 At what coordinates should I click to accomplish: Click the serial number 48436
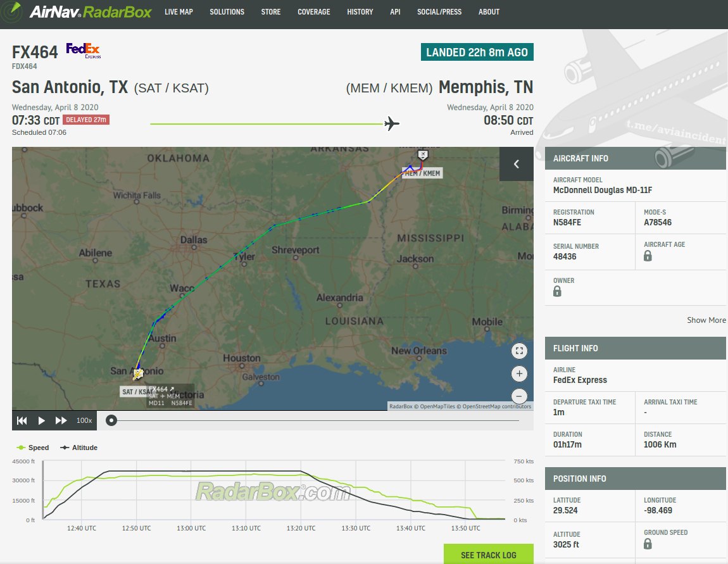[x=565, y=256]
